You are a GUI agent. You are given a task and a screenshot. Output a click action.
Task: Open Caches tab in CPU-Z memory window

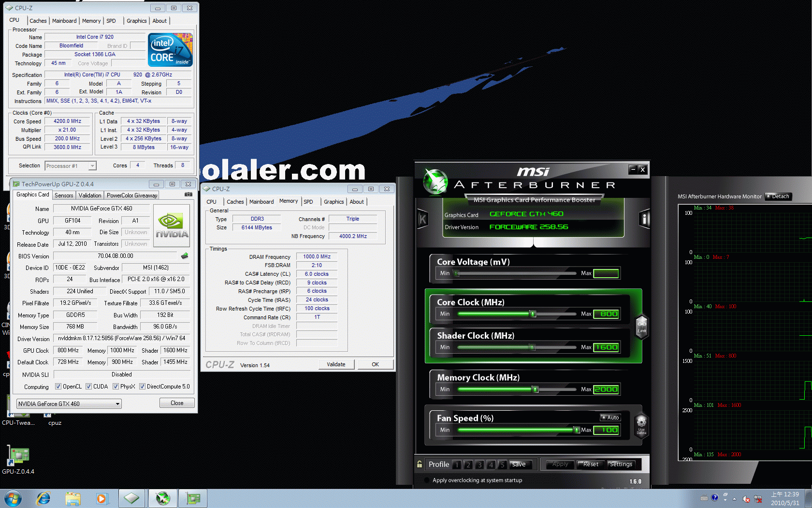[235, 202]
